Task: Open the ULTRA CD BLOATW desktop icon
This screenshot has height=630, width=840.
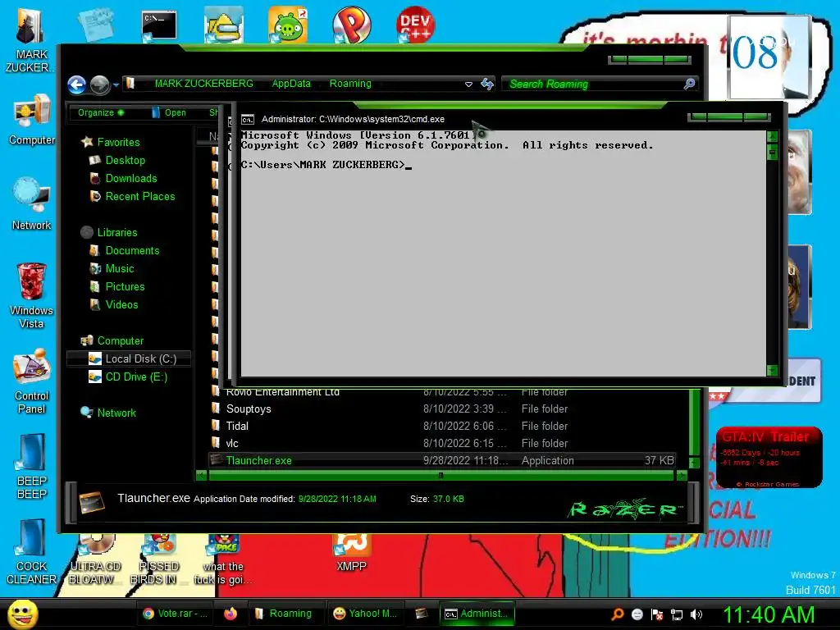Action: [x=95, y=559]
